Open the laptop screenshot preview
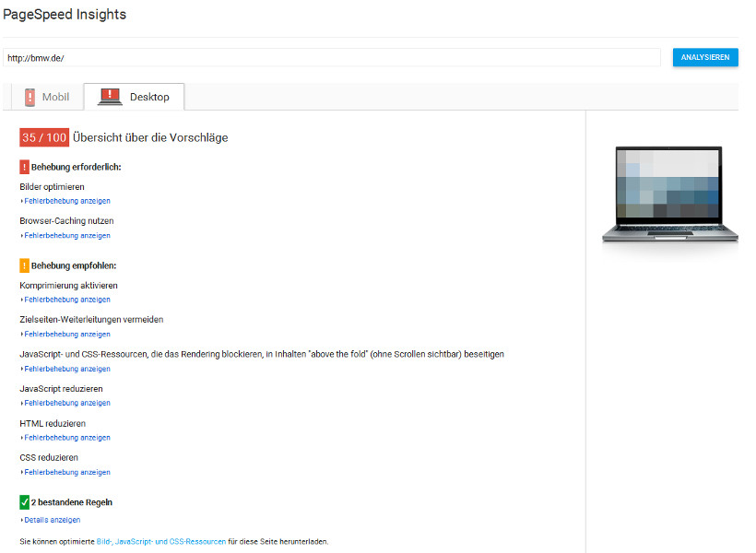This screenshot has height=553, width=756. 669,194
